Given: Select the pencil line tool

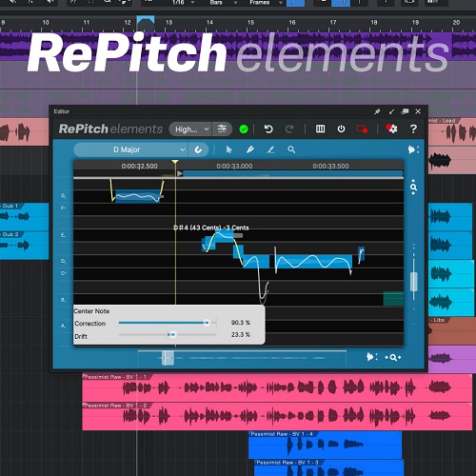Looking at the screenshot, I should [x=270, y=149].
